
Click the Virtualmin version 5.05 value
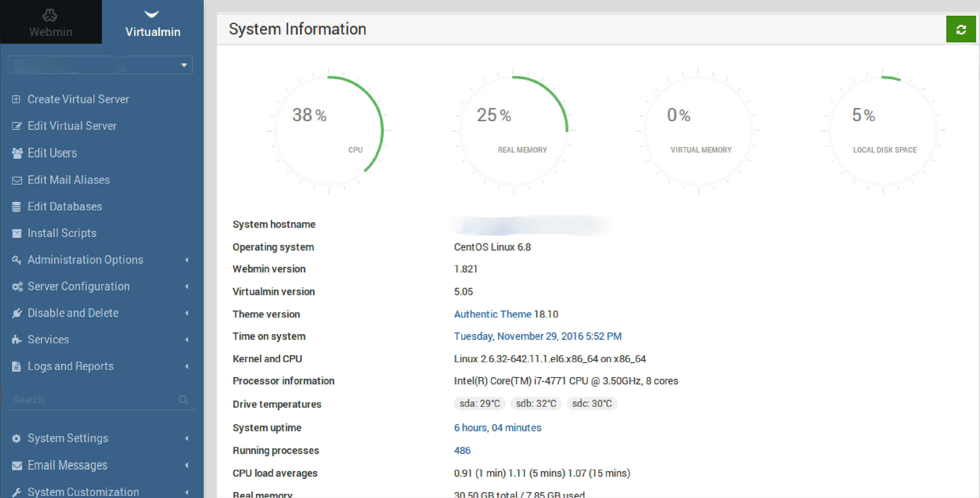click(x=463, y=292)
